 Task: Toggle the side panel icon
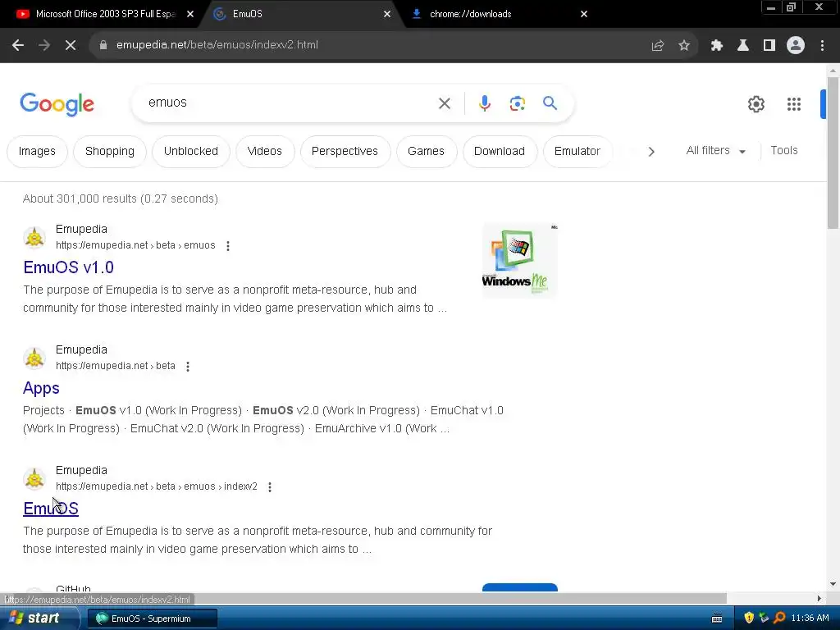point(769,46)
